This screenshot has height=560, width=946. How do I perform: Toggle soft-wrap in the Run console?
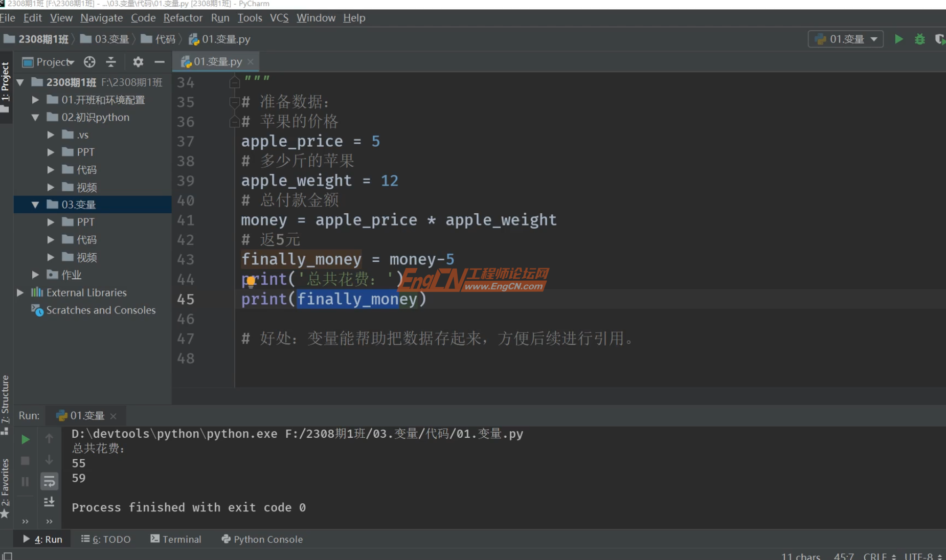[x=50, y=481]
